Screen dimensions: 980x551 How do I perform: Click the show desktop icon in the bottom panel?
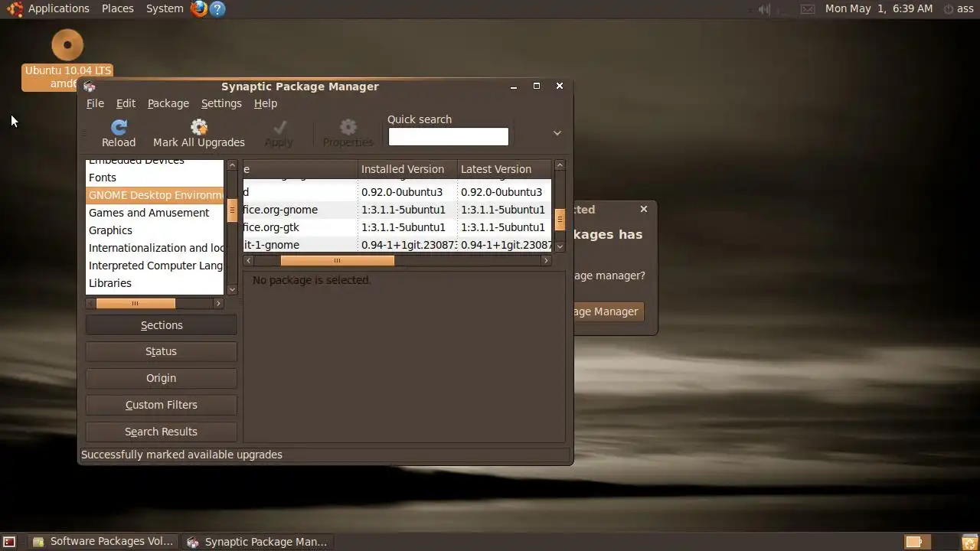point(9,542)
